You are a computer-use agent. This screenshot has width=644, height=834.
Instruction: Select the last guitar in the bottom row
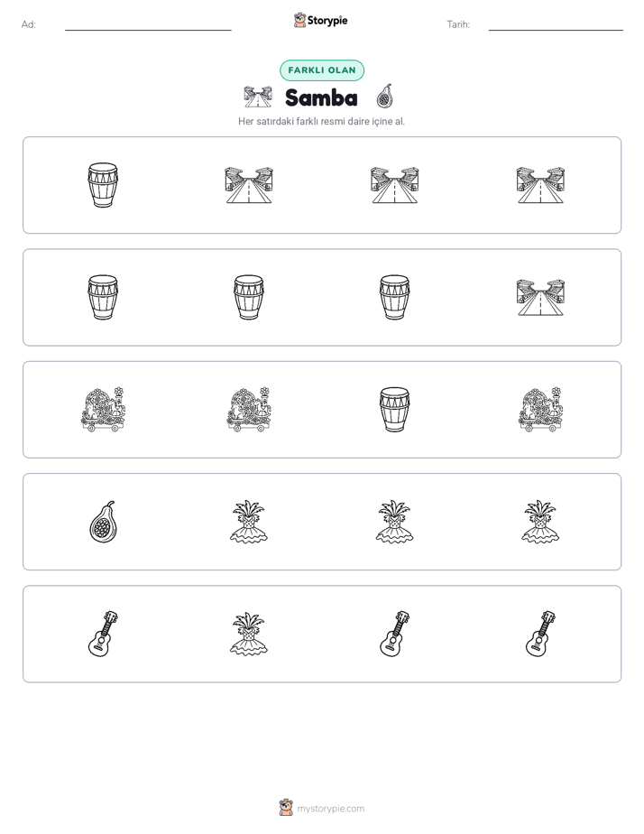coord(540,634)
